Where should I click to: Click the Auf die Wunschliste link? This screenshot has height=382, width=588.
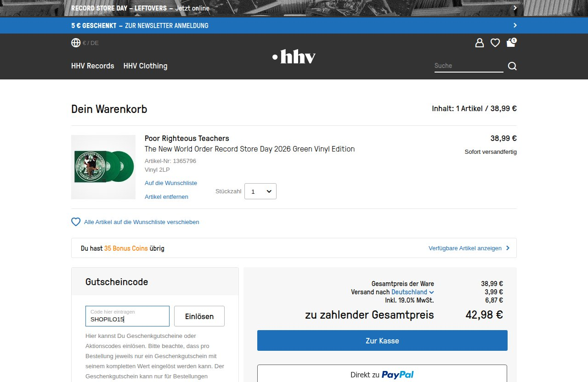pos(171,183)
